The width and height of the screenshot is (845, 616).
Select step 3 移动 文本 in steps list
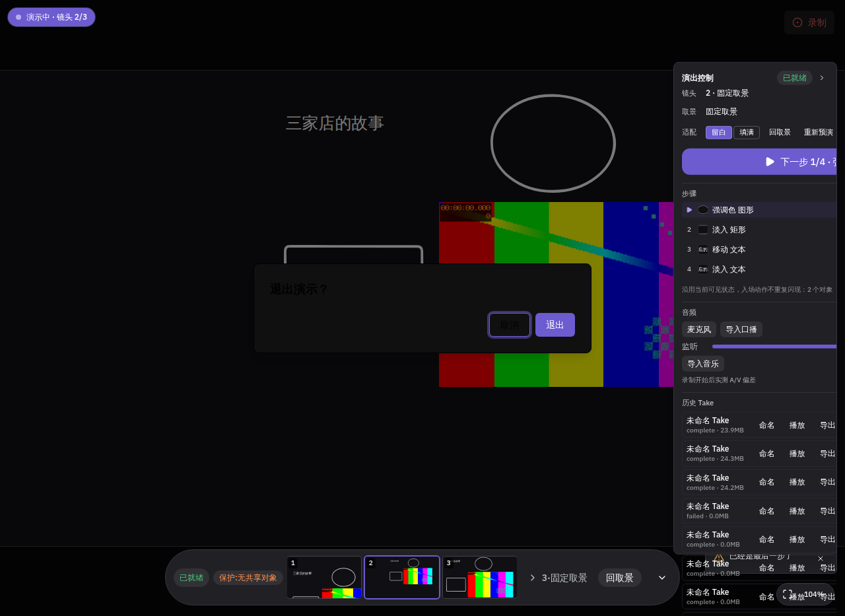(x=759, y=250)
